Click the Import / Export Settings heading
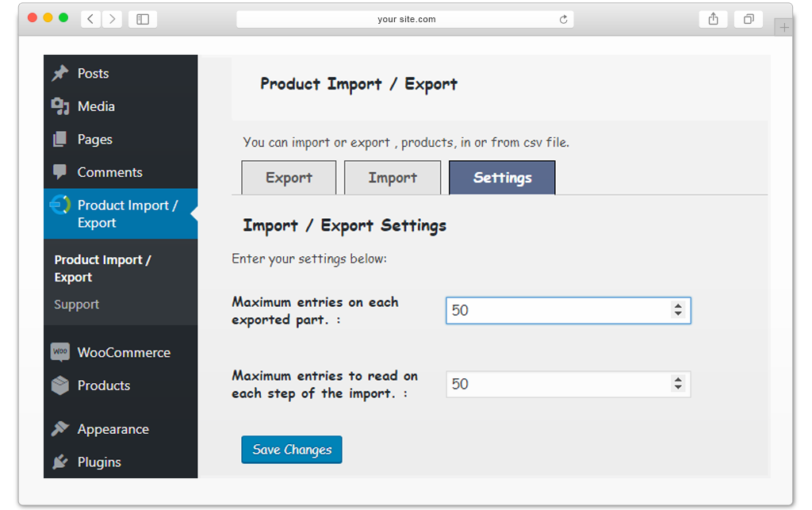The width and height of the screenshot is (812, 510). tap(345, 226)
